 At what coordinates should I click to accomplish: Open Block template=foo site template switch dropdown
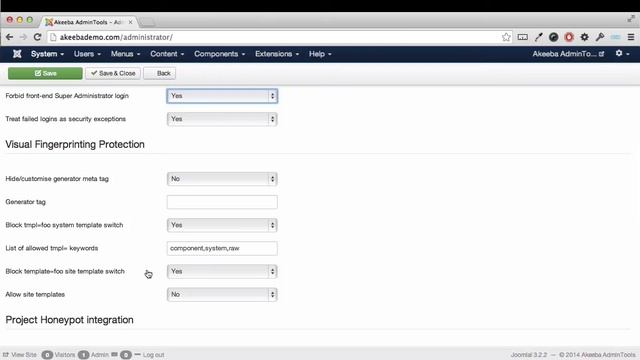point(222,271)
